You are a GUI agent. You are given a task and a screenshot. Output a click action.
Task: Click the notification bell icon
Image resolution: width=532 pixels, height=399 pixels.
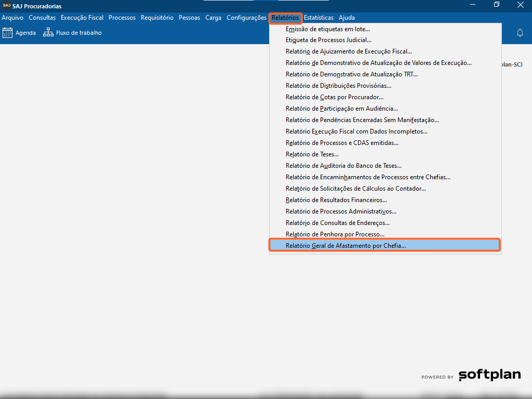pos(520,33)
